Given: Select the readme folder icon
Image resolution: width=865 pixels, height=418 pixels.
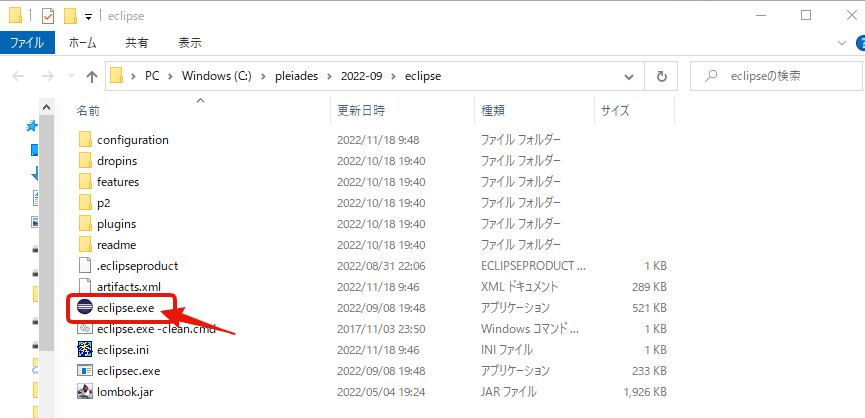Looking at the screenshot, I should point(84,244).
